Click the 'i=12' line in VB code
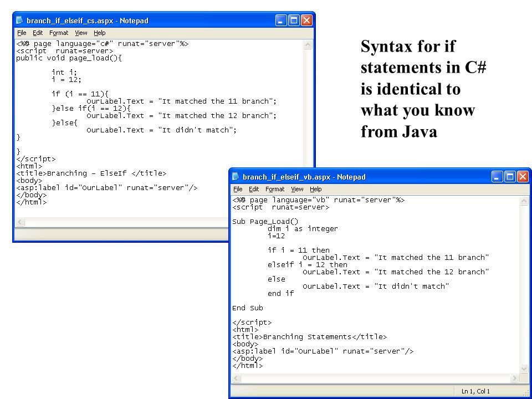The height and width of the screenshot is (399, 532). [276, 236]
